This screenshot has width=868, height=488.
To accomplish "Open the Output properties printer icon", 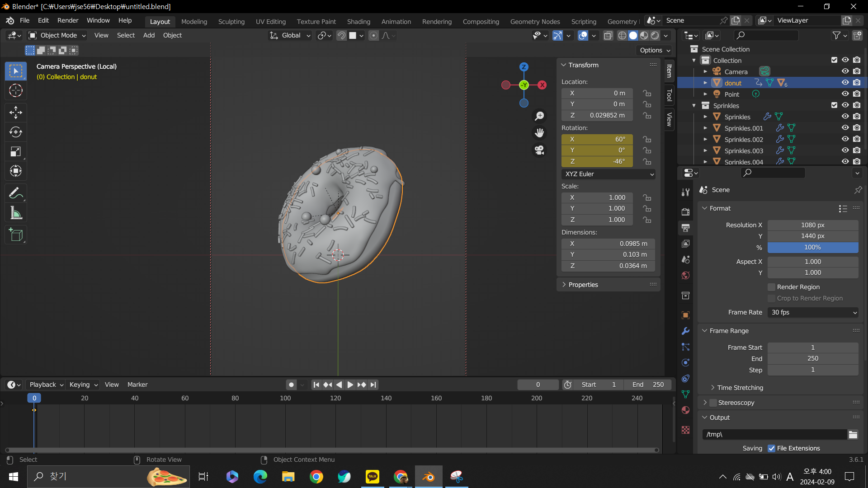I will (x=685, y=228).
